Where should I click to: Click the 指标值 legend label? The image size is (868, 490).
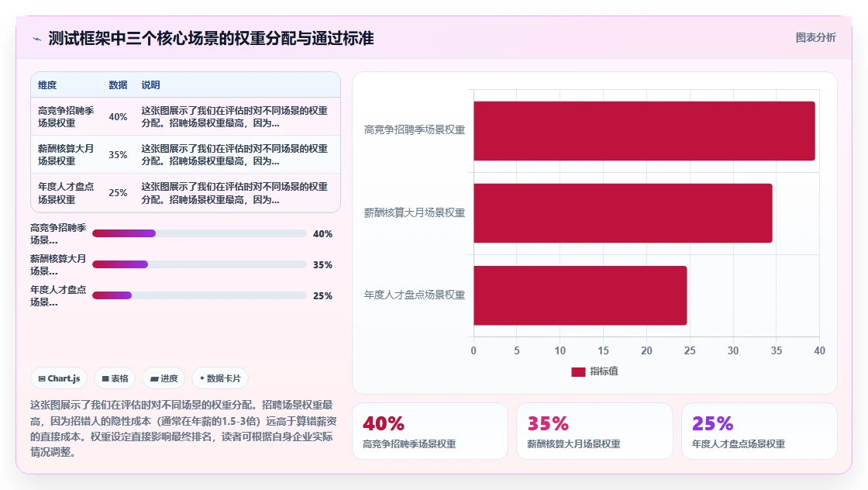click(604, 371)
